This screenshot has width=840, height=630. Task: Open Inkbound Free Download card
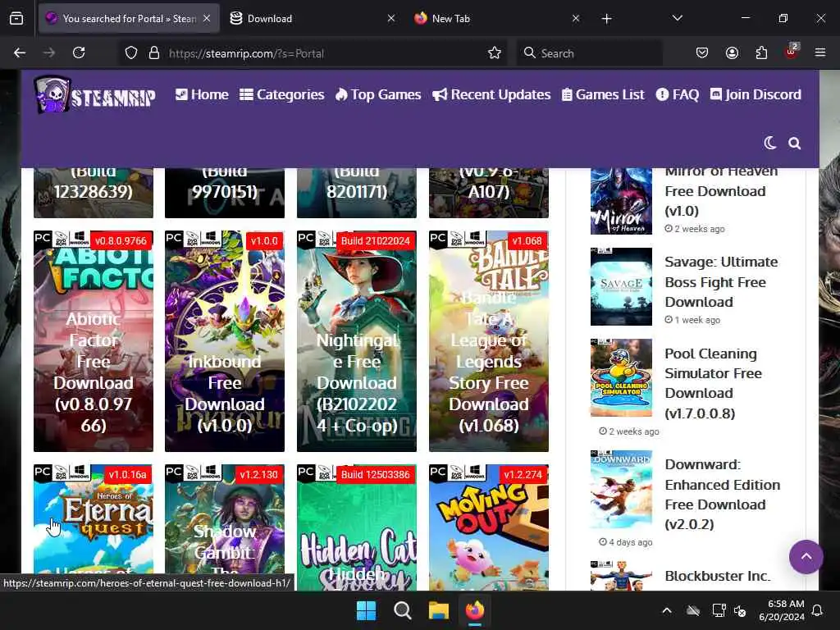[225, 341]
